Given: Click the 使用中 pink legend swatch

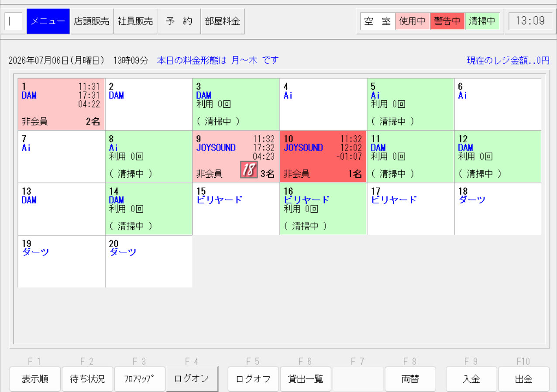Looking at the screenshot, I should click(x=413, y=21).
